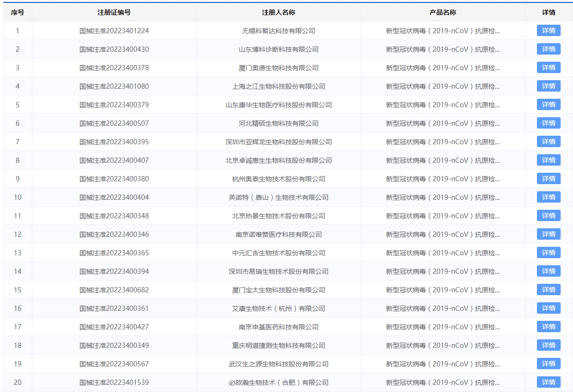Open 详情 for 无锡科智达科技有限公司
This screenshot has height=392, width=573.
548,31
